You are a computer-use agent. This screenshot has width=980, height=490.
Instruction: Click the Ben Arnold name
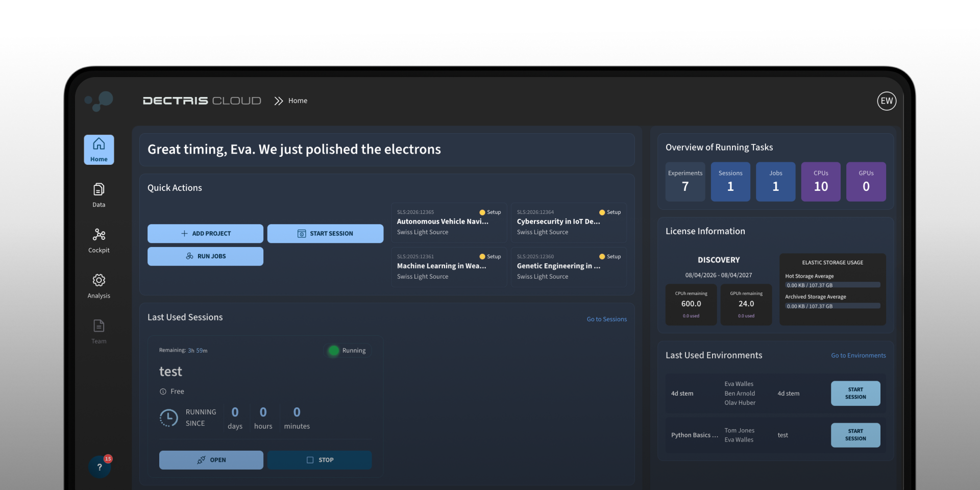[740, 394]
